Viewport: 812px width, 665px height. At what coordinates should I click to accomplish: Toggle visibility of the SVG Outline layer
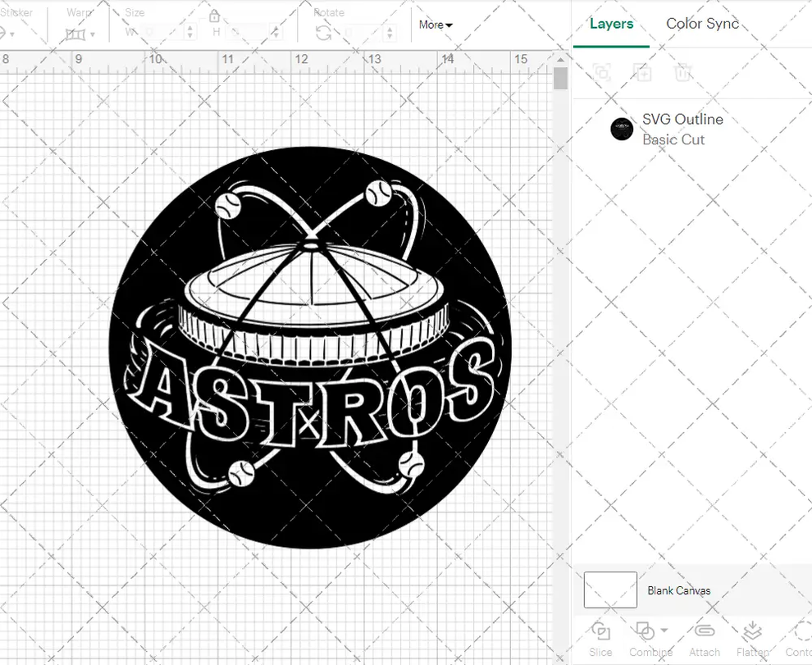(x=622, y=129)
